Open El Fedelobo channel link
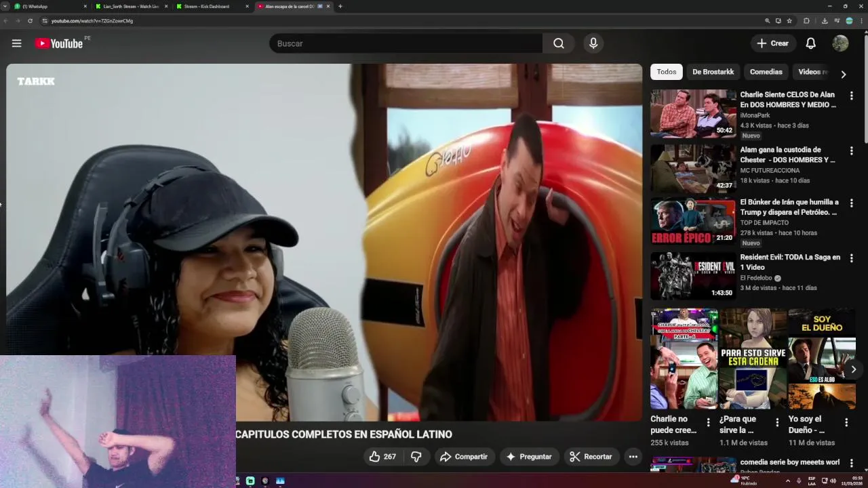 (756, 278)
